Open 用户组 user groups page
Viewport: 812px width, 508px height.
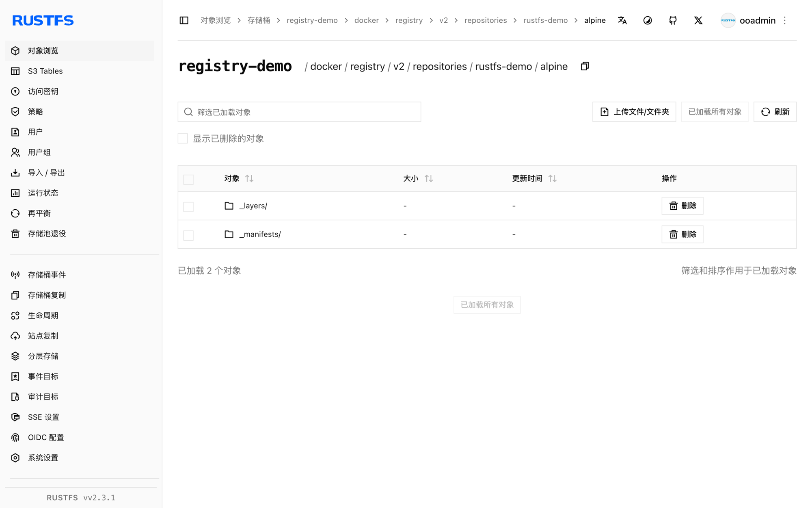point(80,152)
